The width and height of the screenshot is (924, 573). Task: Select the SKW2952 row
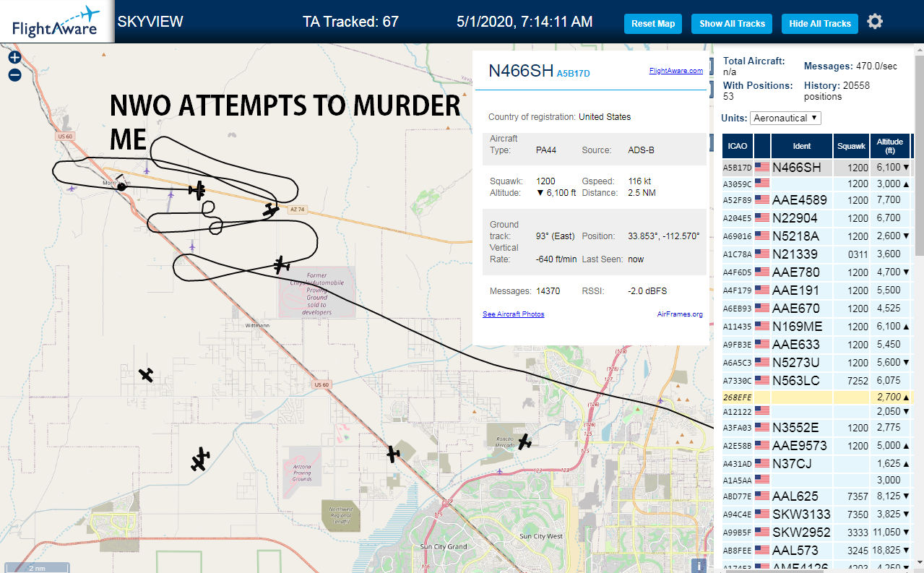pos(817,533)
